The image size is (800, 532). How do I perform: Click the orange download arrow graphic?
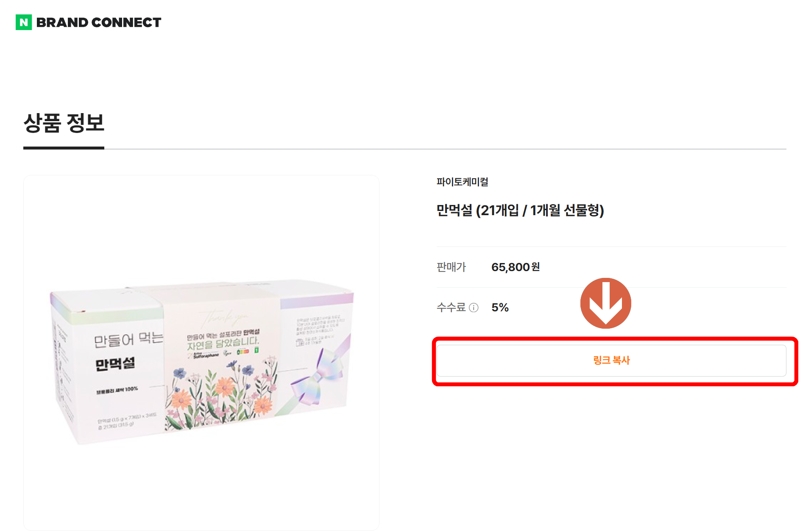click(x=606, y=302)
